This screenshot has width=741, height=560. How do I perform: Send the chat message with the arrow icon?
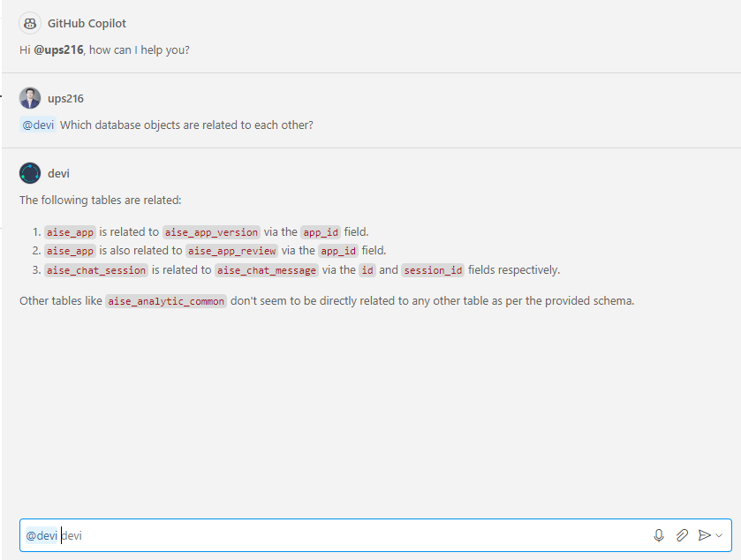pos(704,535)
